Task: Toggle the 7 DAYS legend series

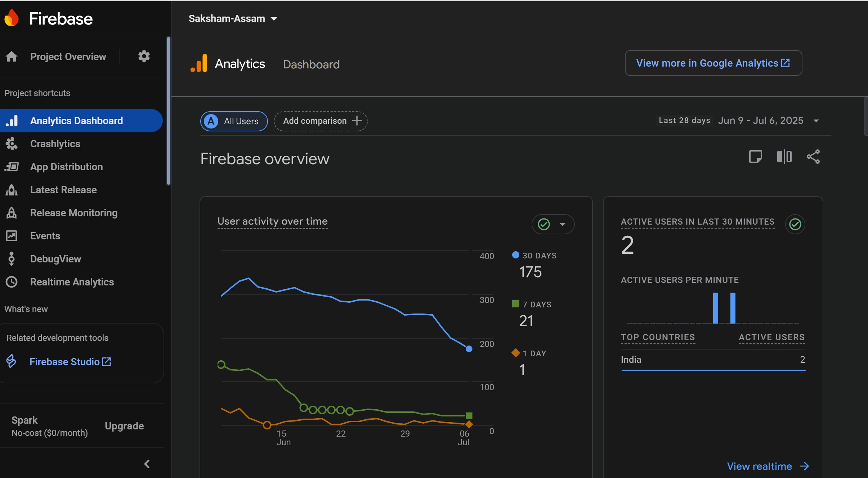Action: 532,305
